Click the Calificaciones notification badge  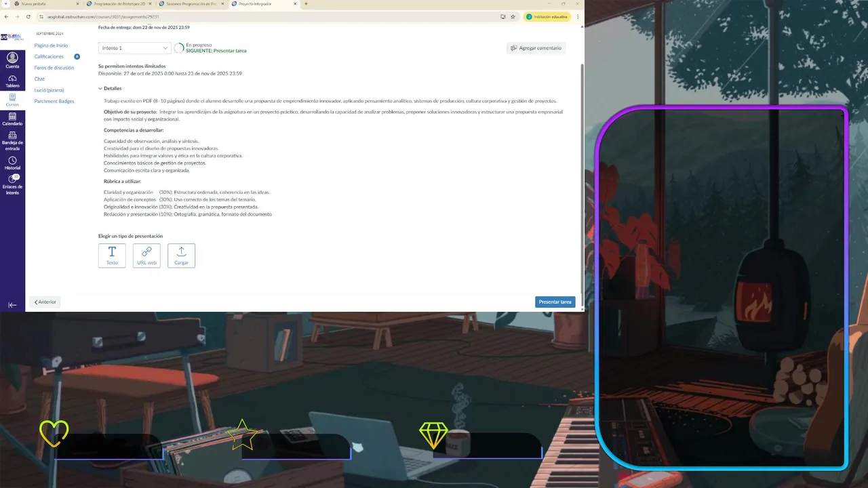pyautogui.click(x=77, y=57)
